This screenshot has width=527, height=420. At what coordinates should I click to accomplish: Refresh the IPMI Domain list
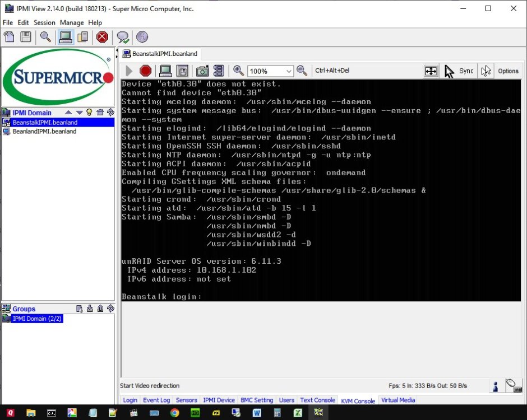click(110, 112)
